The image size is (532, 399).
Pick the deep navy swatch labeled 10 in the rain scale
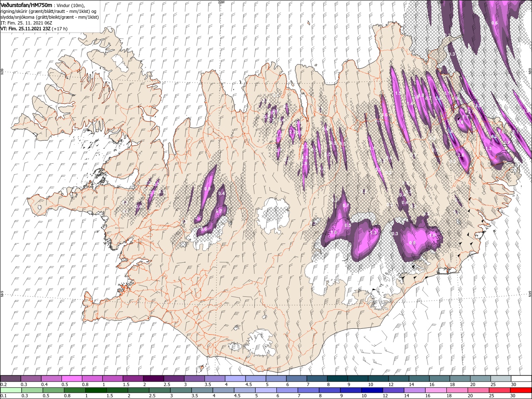click(x=372, y=390)
